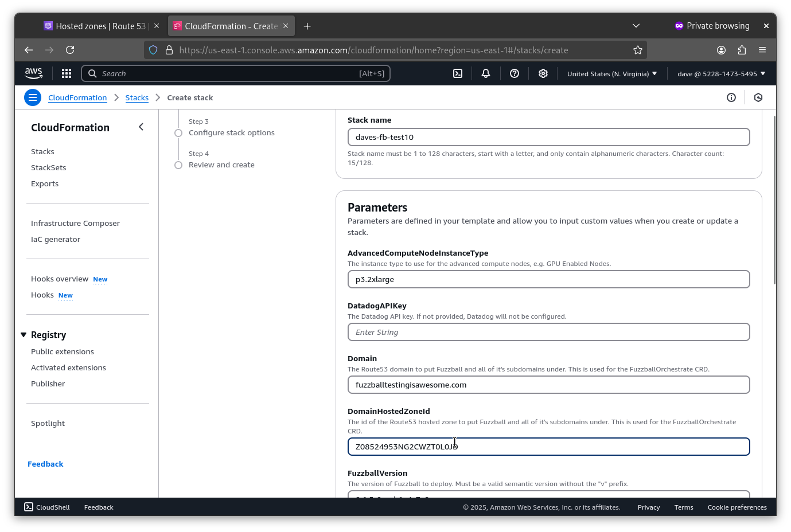The height and width of the screenshot is (532, 791).
Task: Open the Firefox account icon
Action: tap(722, 50)
